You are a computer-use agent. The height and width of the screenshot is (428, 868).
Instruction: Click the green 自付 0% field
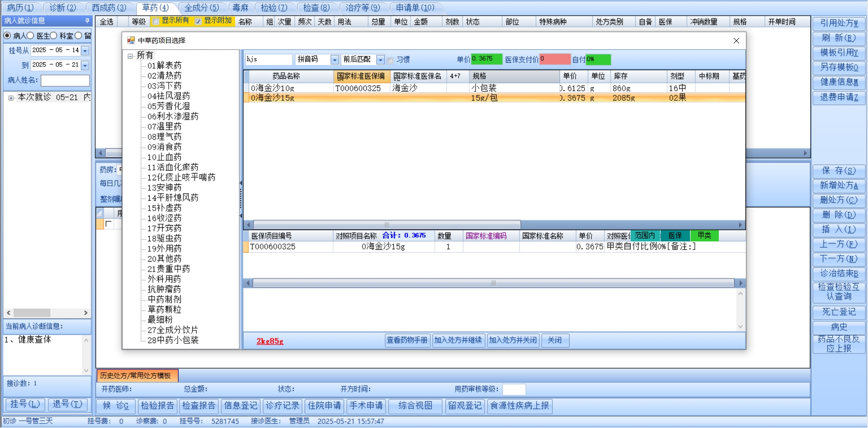[598, 59]
